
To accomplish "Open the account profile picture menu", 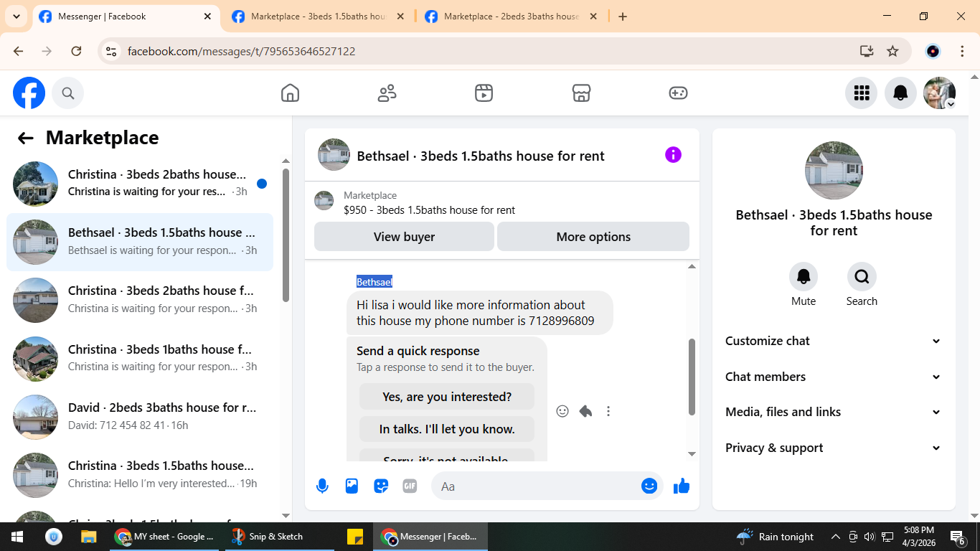I will pos(939,93).
